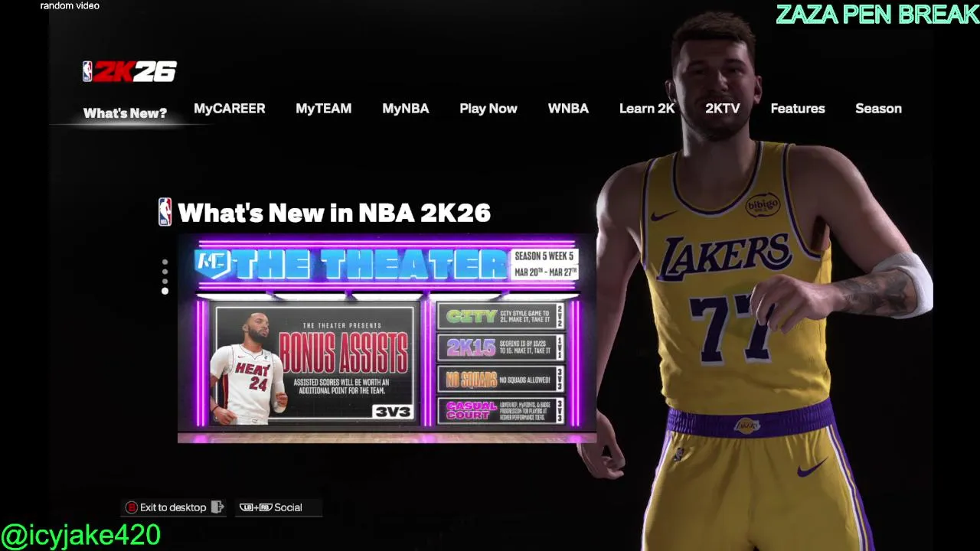Click the Season 5 Week 5 date box
This screenshot has height=551, width=980.
coord(544,265)
